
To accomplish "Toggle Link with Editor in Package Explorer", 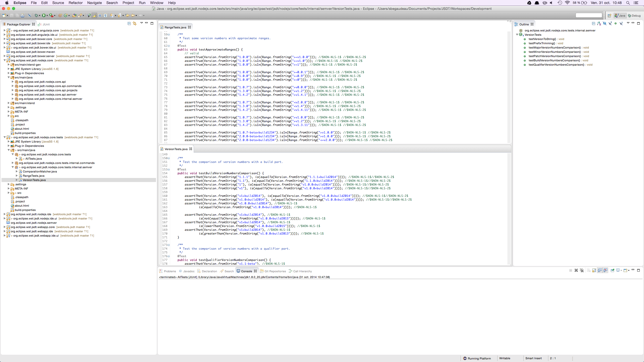I will pos(135,23).
